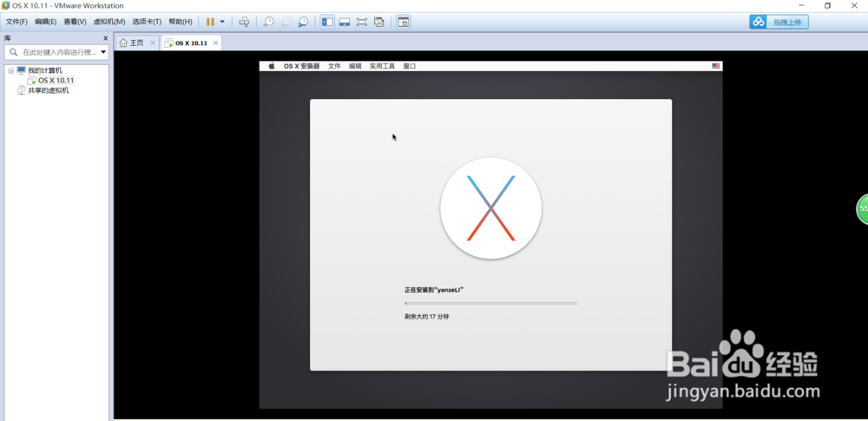The width and height of the screenshot is (868, 421).
Task: Switch to the 主页 tab
Action: (x=136, y=43)
